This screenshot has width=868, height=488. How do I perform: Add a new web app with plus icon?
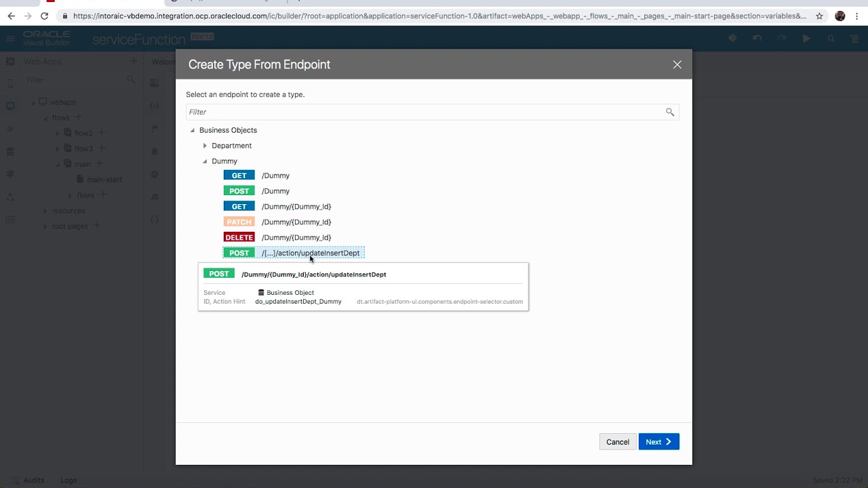tap(134, 62)
